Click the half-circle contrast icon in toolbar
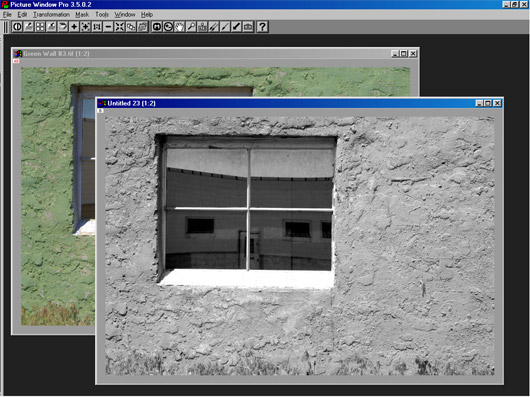 click(17, 27)
